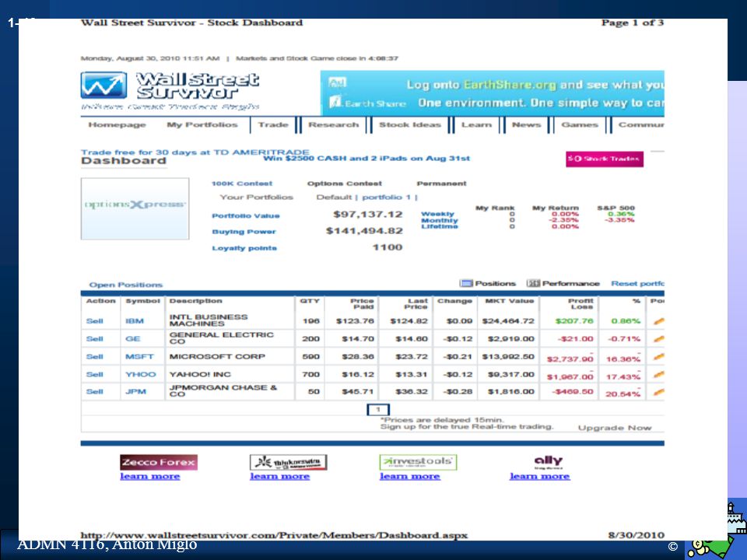Open the pencil icon in GE row
The width and height of the screenshot is (747, 560).
point(659,339)
